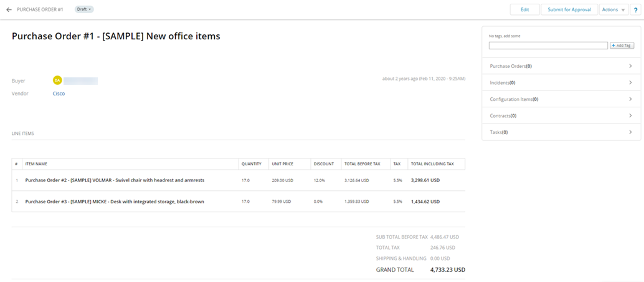The image size is (644, 282).
Task: Open the Actions dropdown menu
Action: pos(613,10)
